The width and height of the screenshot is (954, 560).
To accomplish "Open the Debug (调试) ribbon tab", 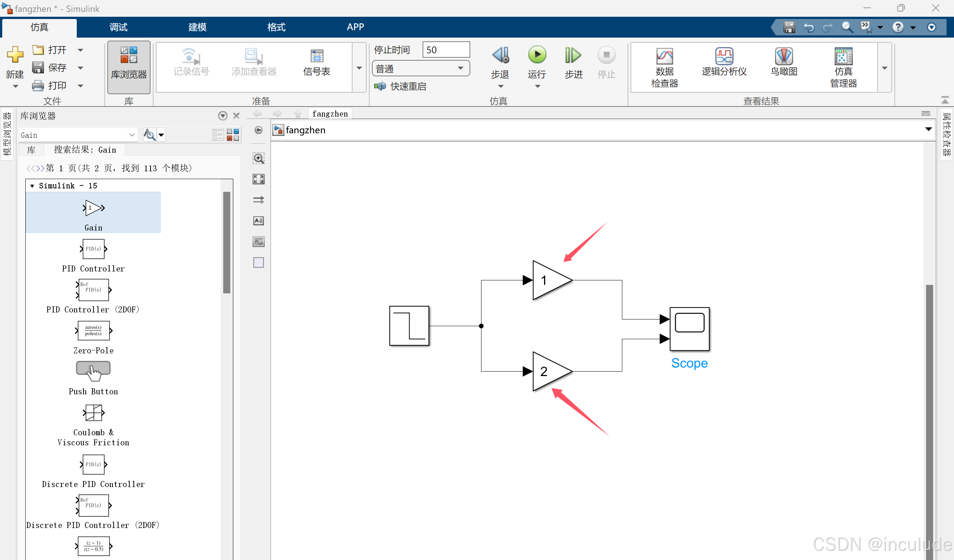I will point(118,27).
